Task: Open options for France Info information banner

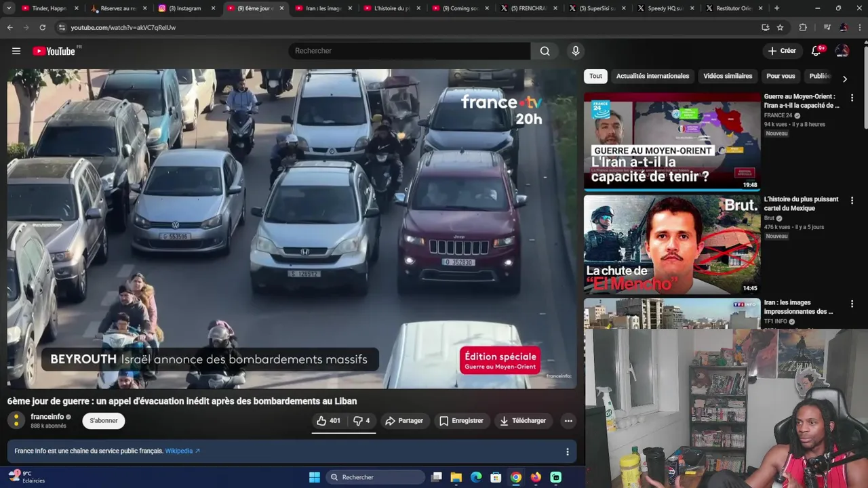Action: [x=568, y=451]
